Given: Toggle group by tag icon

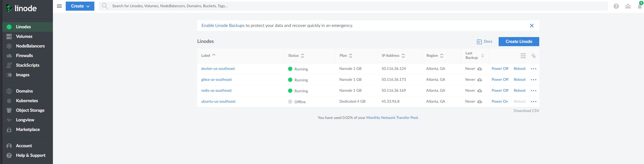Looking at the screenshot, I should (x=534, y=56).
